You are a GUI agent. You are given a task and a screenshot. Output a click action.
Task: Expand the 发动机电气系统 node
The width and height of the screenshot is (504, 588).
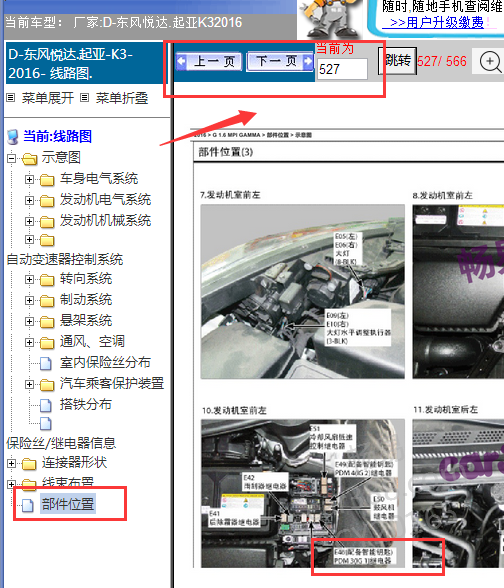pos(29,200)
